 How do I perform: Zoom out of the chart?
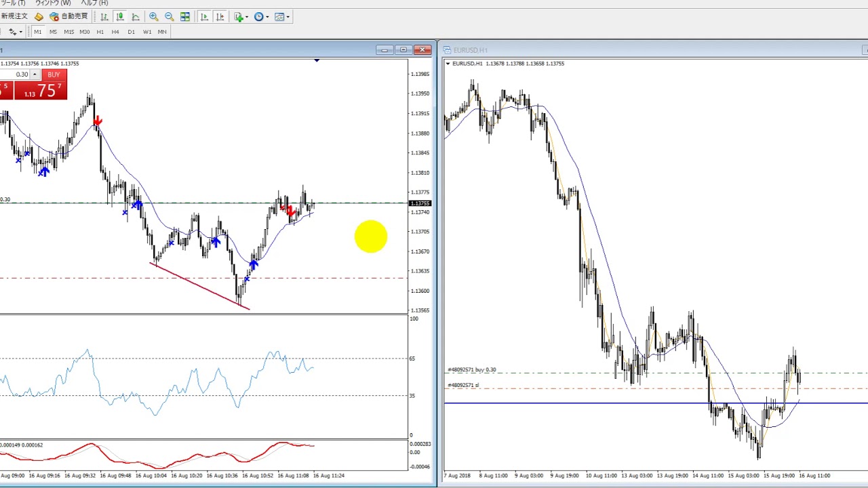point(170,17)
